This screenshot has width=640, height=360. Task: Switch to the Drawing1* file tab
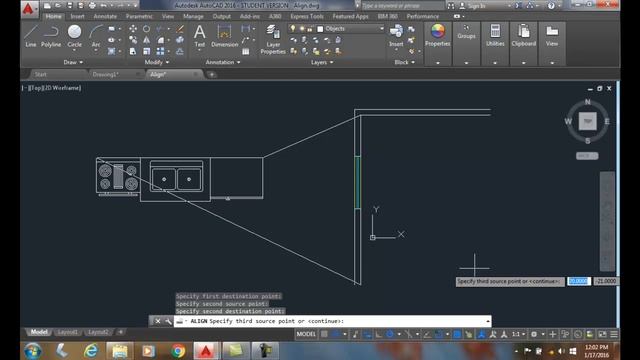coord(106,74)
